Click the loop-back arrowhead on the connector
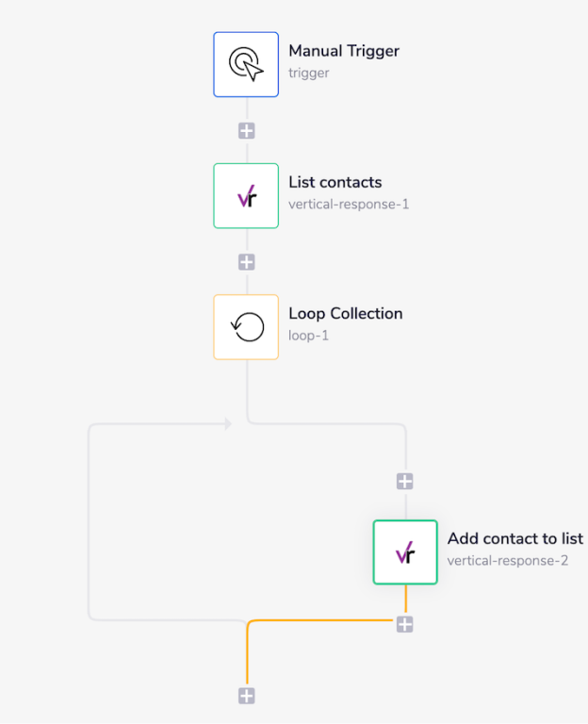 point(227,424)
